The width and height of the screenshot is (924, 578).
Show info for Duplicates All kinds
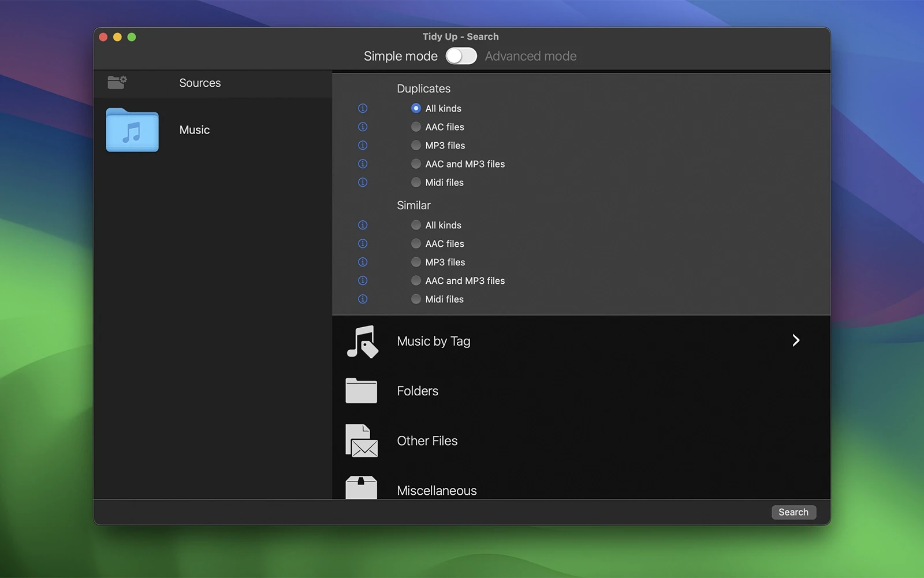pyautogui.click(x=363, y=109)
